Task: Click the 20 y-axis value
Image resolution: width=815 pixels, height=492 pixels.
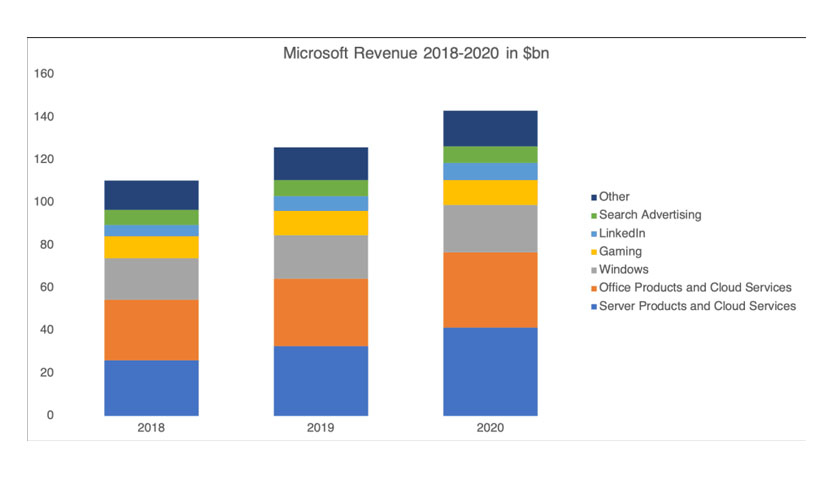Action: coord(47,372)
